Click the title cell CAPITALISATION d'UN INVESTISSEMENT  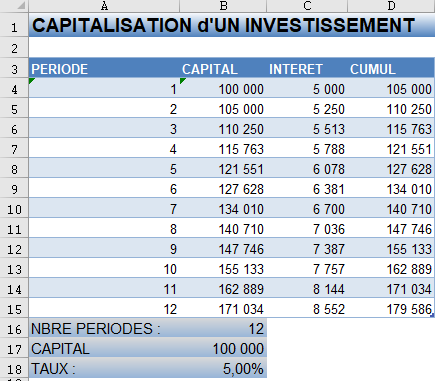click(232, 25)
